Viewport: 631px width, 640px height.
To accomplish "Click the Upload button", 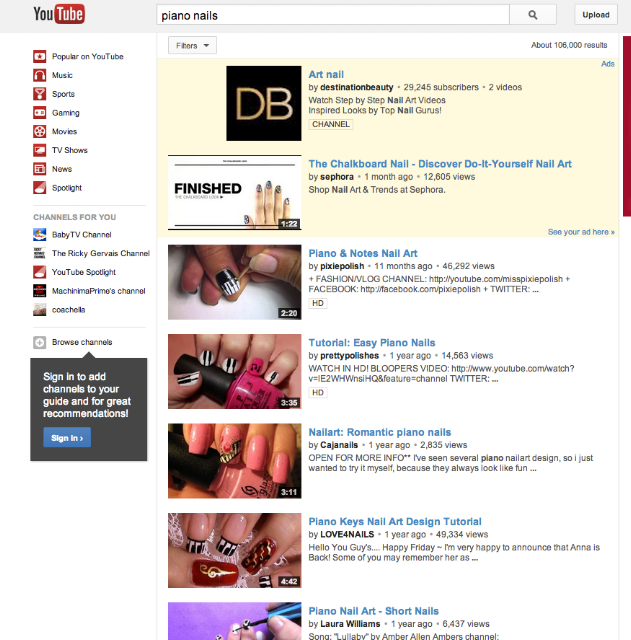I will pos(596,15).
